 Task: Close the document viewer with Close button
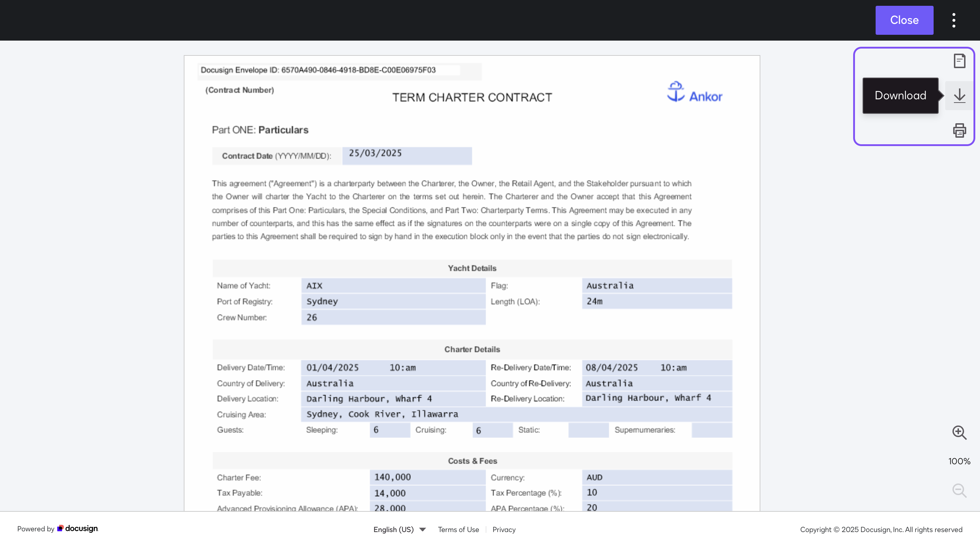click(x=904, y=20)
